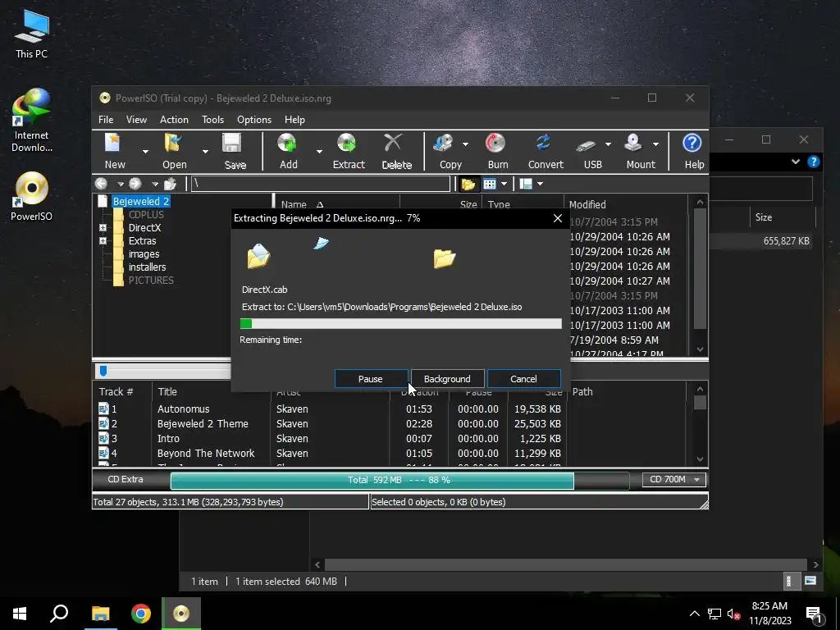This screenshot has width=840, height=630.
Task: Click the Open toolbar icon
Action: coord(174,151)
